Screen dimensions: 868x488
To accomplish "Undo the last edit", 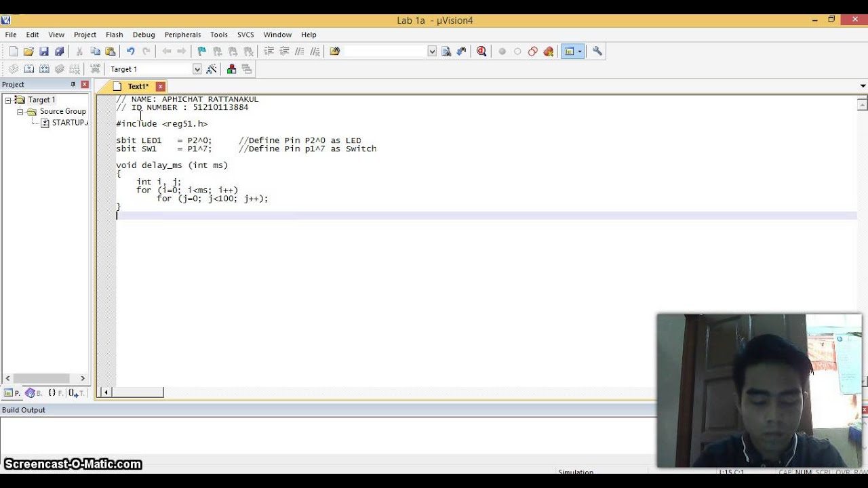I will [130, 52].
